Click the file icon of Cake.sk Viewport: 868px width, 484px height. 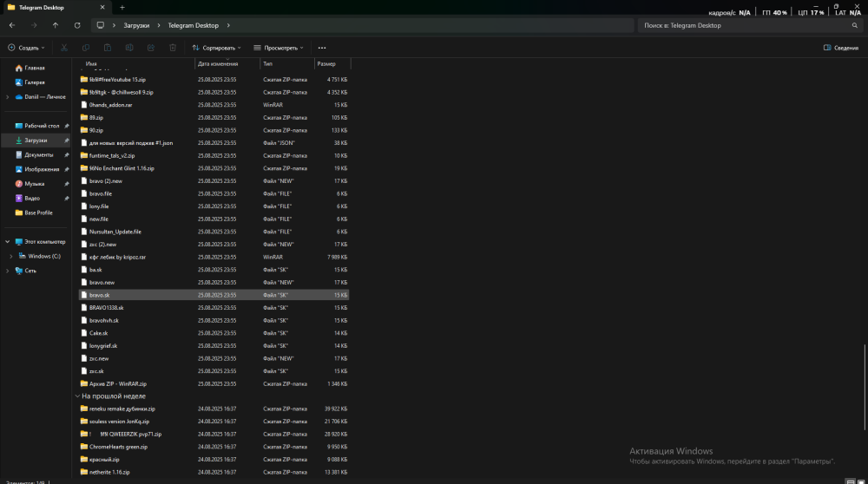point(84,333)
